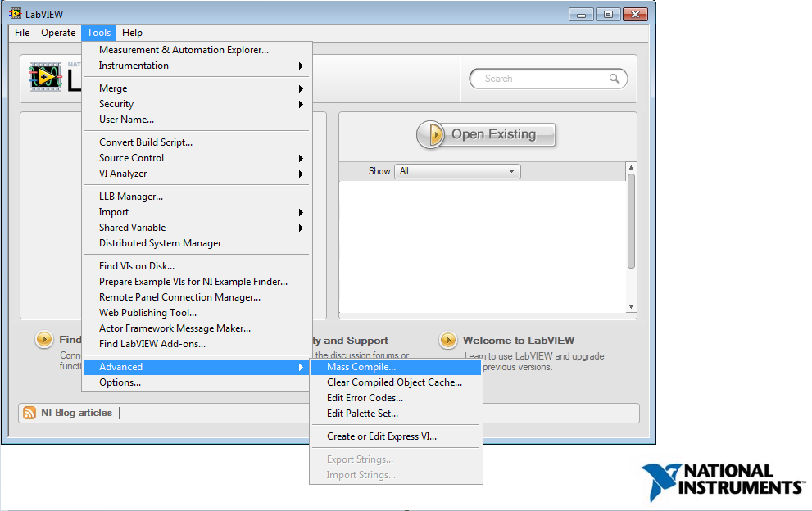Click into the Search field
The height and width of the screenshot is (511, 812).
coord(548,79)
